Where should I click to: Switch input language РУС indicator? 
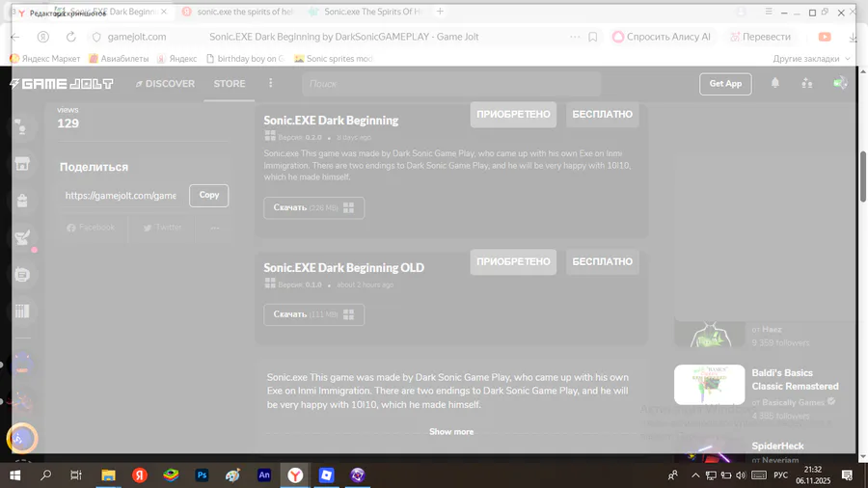(780, 475)
